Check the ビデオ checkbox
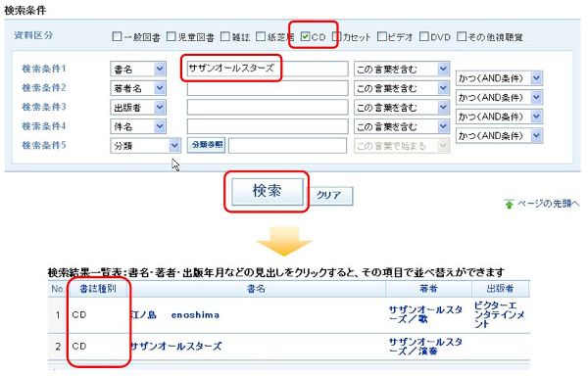The height and width of the screenshot is (376, 588). tap(382, 36)
